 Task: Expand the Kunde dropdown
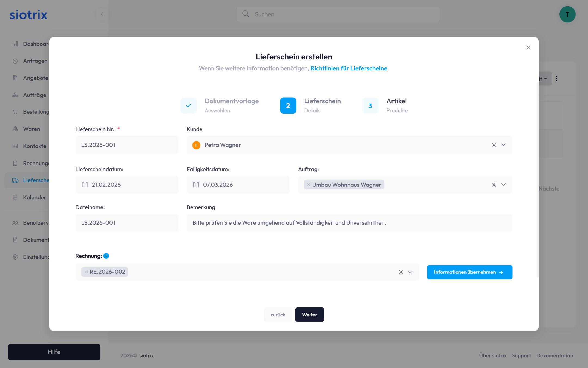pyautogui.click(x=503, y=145)
